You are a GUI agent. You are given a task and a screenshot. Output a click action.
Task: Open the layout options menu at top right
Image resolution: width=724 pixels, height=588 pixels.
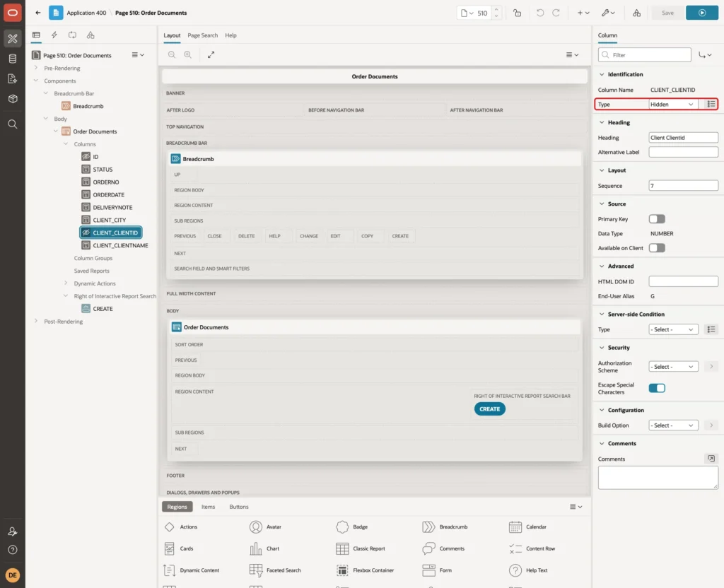(x=572, y=54)
